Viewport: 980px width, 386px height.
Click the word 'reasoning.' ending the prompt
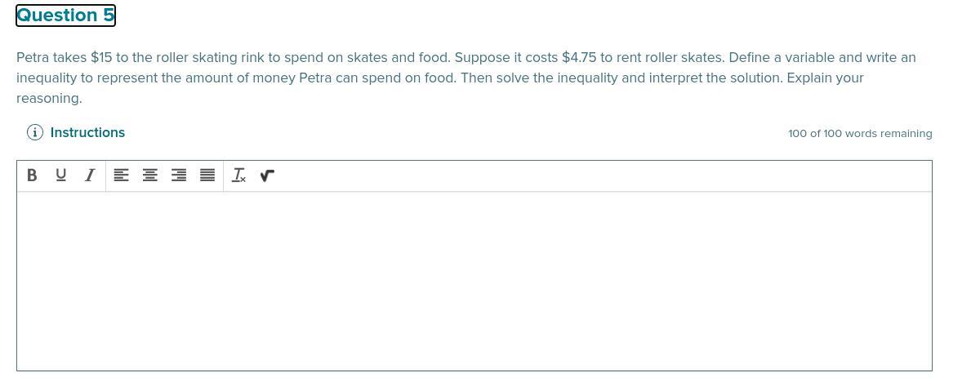(49, 98)
